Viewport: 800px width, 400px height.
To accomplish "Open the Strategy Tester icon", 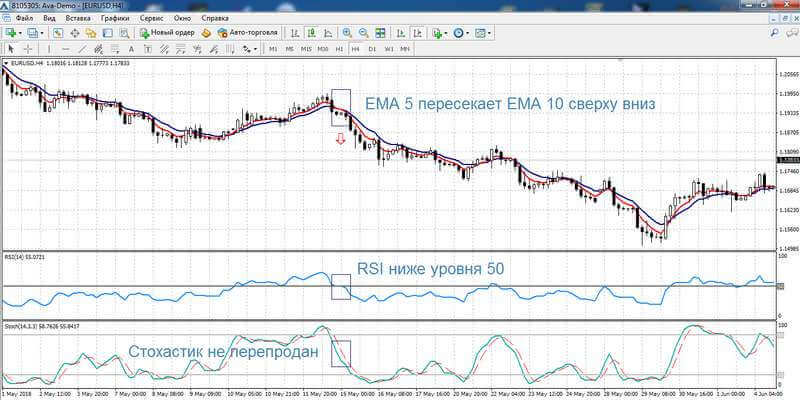I will (123, 33).
